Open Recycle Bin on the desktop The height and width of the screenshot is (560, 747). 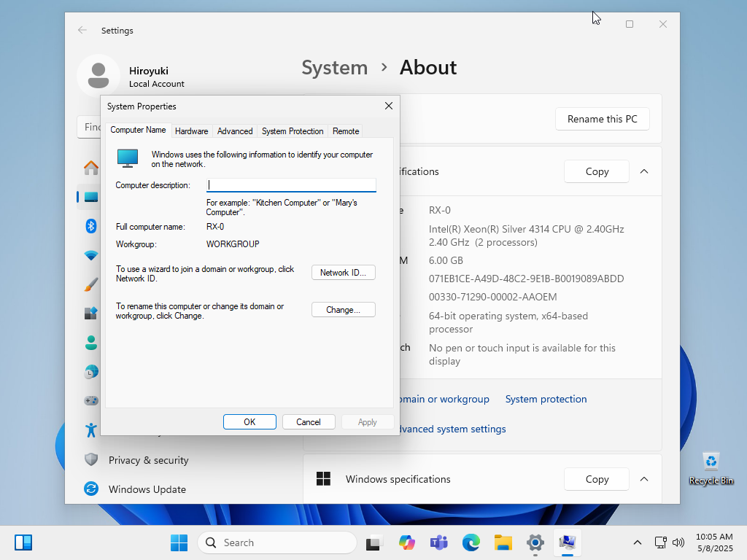[x=711, y=469]
